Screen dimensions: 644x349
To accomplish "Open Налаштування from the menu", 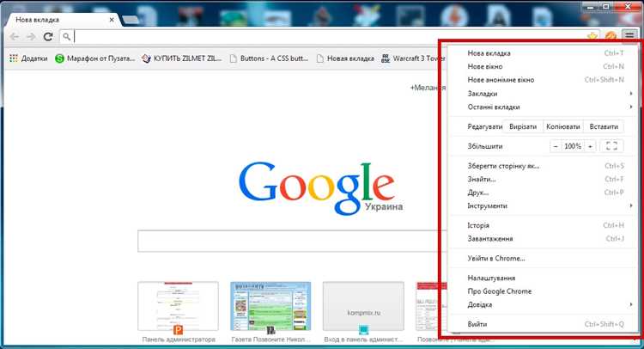I will pos(543,278).
